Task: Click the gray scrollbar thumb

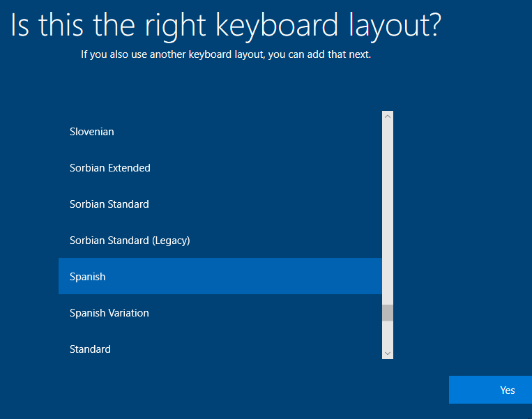Action: [388, 312]
